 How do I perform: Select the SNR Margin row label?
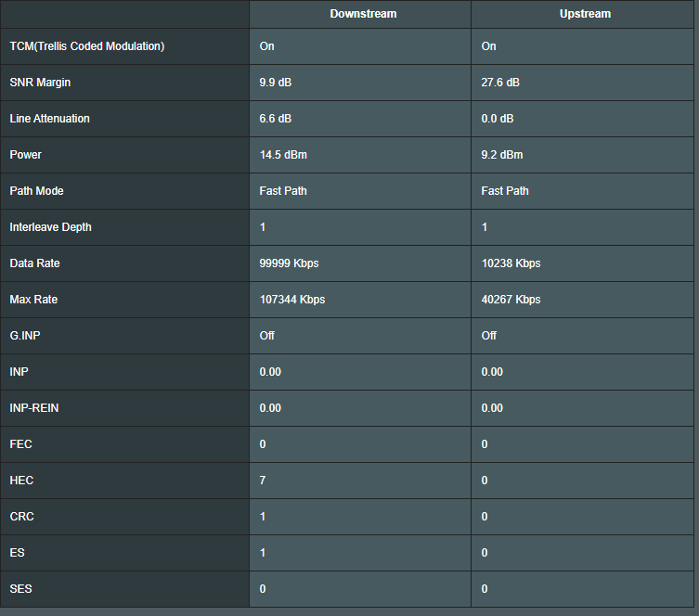point(40,83)
